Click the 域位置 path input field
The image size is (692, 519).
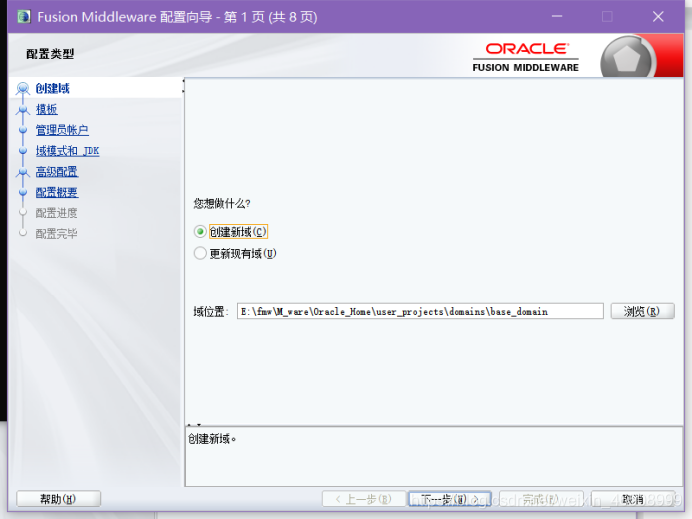click(x=420, y=311)
